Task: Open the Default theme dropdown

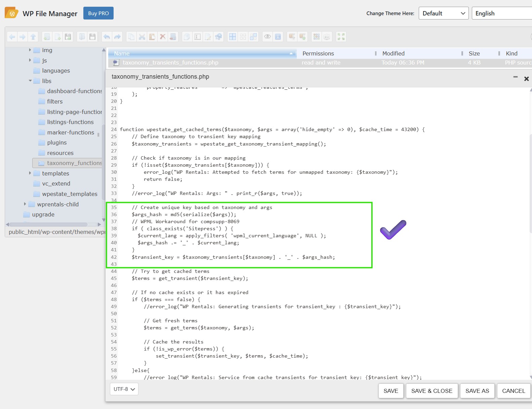Action: pos(443,13)
